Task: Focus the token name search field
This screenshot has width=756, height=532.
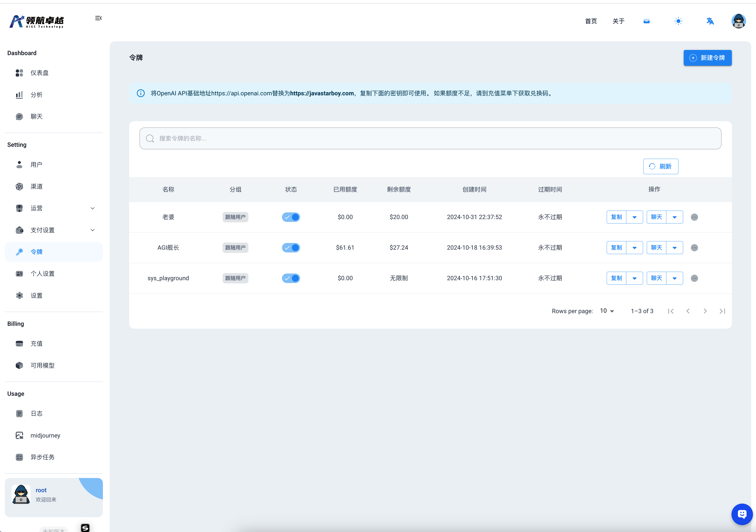Action: click(x=430, y=139)
